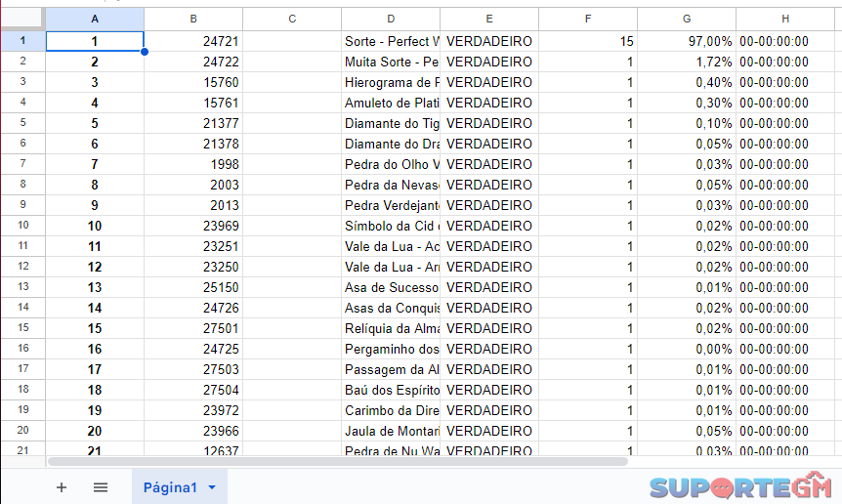Select row 10 header
The width and height of the screenshot is (842, 504).
point(22,226)
